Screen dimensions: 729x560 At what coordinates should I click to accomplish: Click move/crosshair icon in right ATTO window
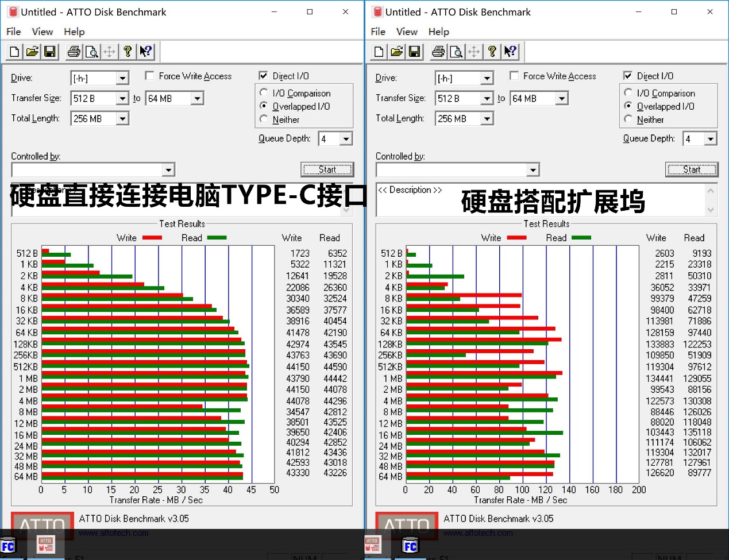point(473,52)
